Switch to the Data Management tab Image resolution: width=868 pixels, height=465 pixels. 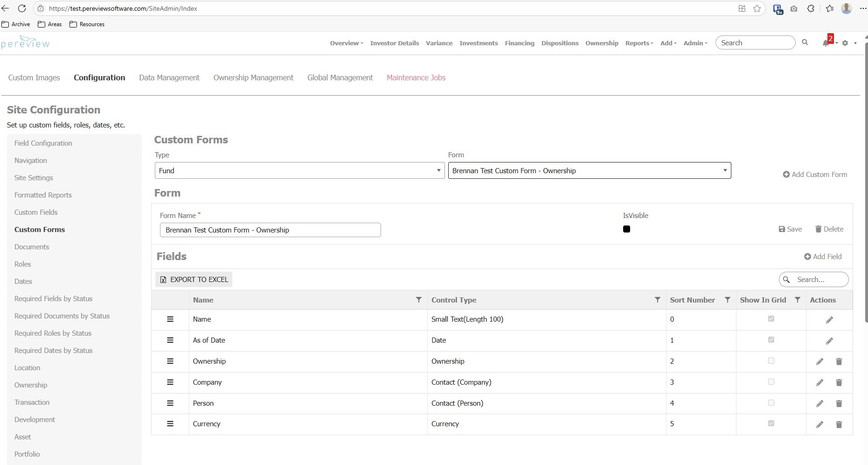169,77
